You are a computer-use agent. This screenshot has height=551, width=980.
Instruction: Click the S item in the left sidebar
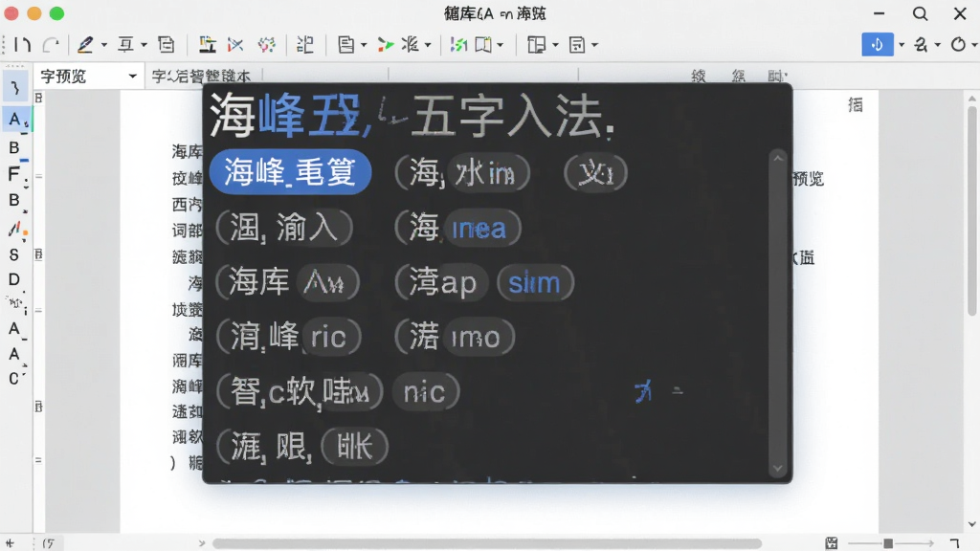[13, 254]
